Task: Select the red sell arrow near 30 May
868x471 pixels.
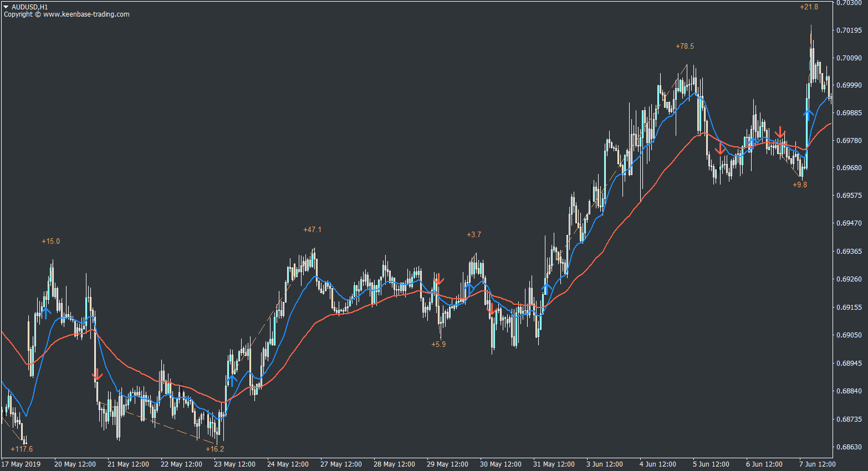Action: [491, 309]
